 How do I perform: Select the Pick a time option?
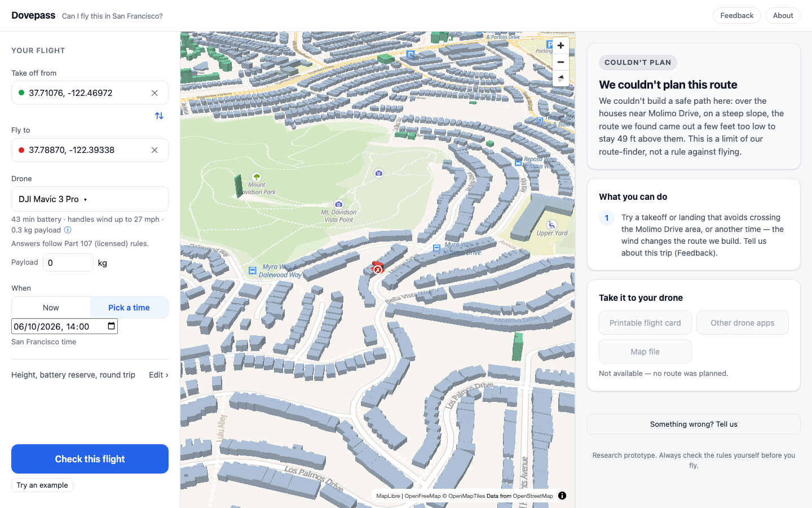129,308
